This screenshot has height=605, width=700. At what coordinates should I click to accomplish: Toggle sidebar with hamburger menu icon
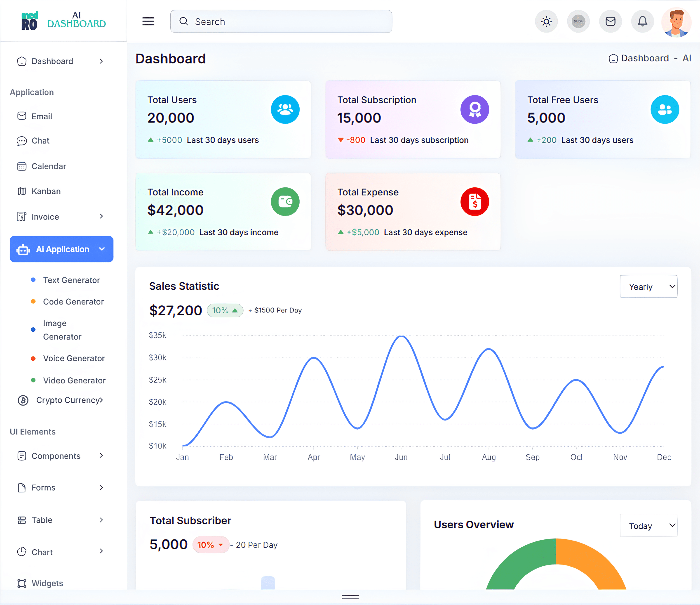148,22
